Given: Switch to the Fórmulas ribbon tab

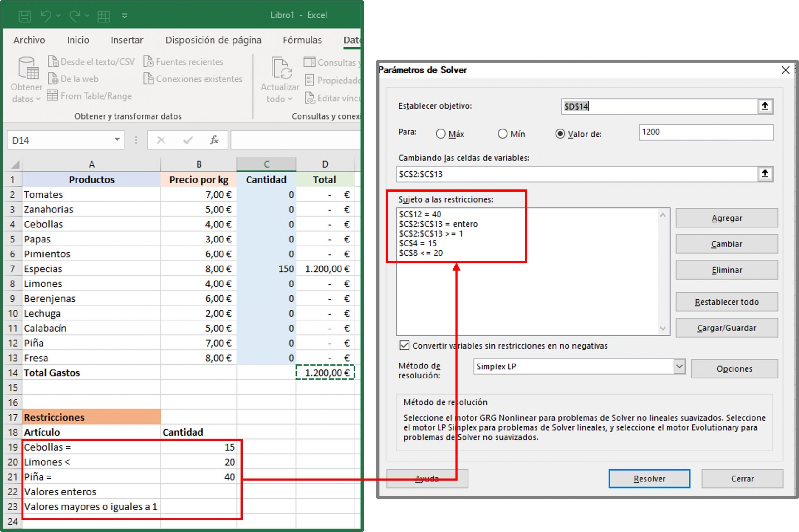Looking at the screenshot, I should point(302,40).
